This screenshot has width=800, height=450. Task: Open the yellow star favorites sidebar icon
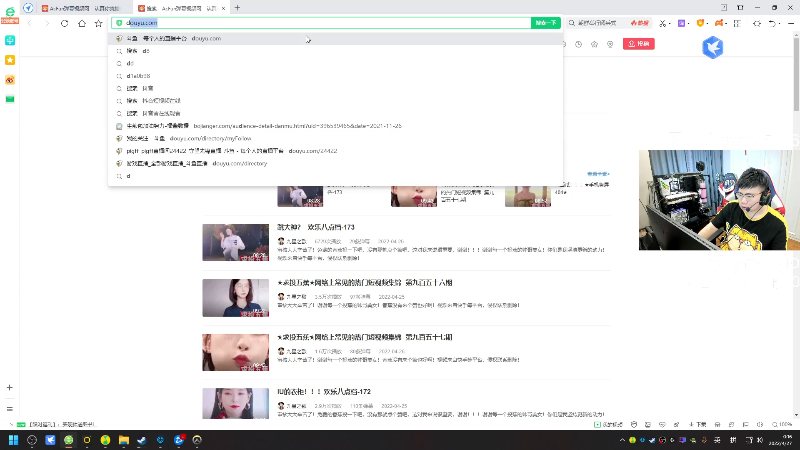(x=10, y=60)
